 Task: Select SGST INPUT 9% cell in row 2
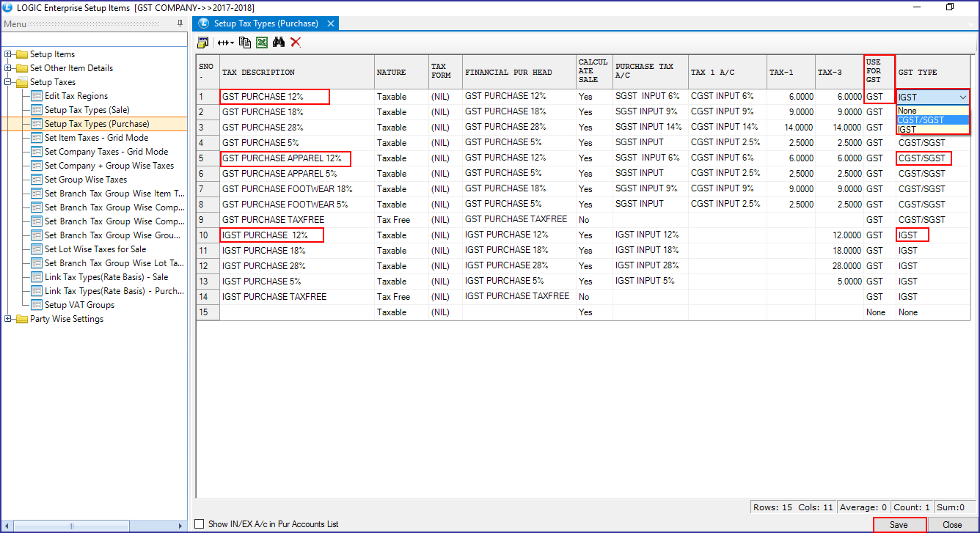point(650,111)
